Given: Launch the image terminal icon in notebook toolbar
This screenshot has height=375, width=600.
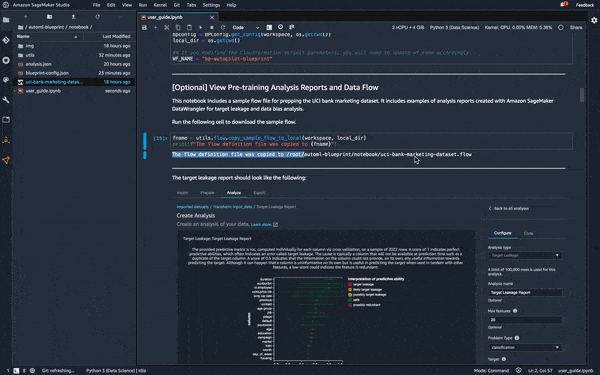Looking at the screenshot, I should click(269, 28).
